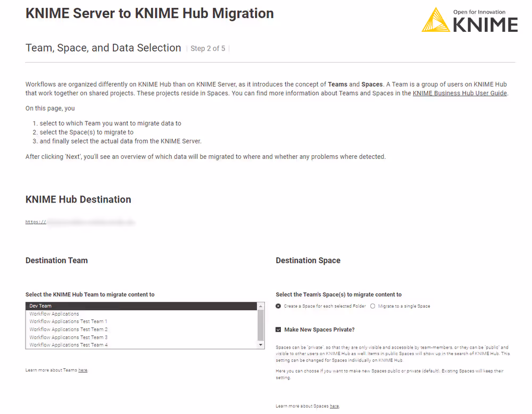Open the KNIME Business Hub User Guide link
The height and width of the screenshot is (414, 532).
[x=460, y=92]
